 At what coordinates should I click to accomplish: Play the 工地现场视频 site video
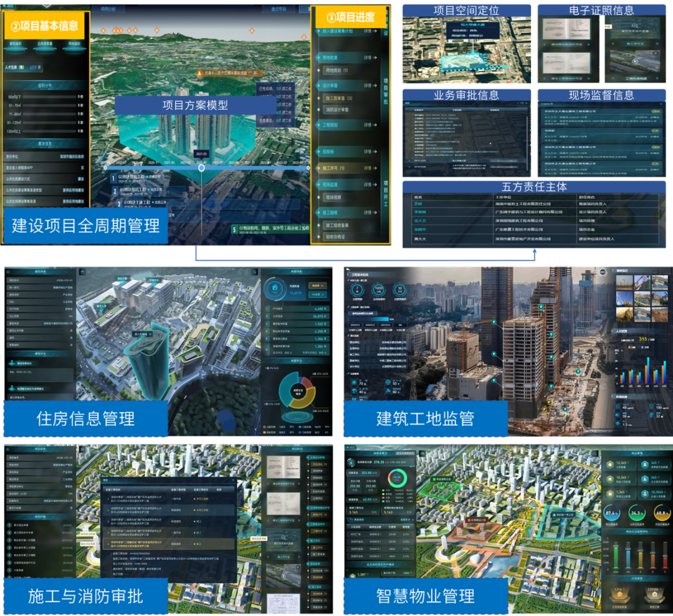pos(635,62)
